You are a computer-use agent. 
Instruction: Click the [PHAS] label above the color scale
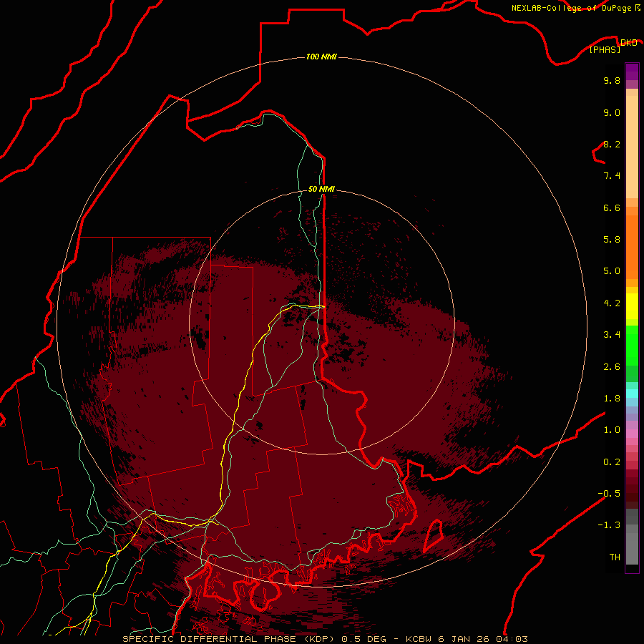pyautogui.click(x=605, y=50)
